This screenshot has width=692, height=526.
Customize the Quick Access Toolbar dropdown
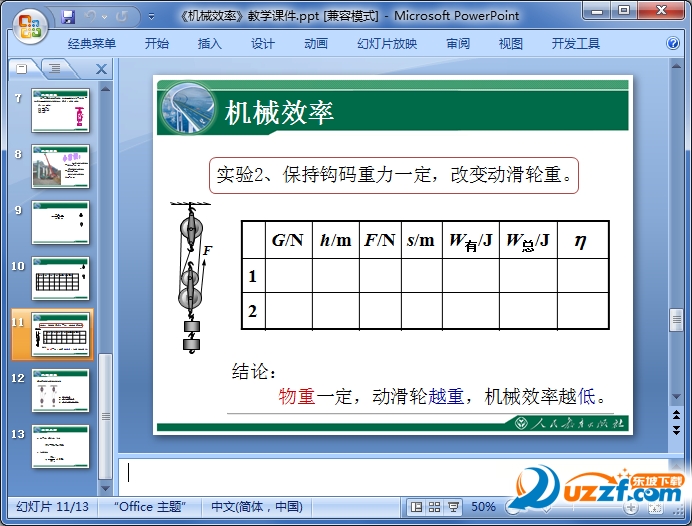[x=151, y=17]
